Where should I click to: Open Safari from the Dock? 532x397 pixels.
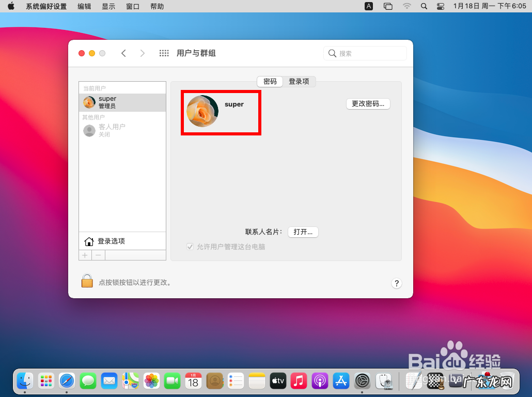pos(67,380)
